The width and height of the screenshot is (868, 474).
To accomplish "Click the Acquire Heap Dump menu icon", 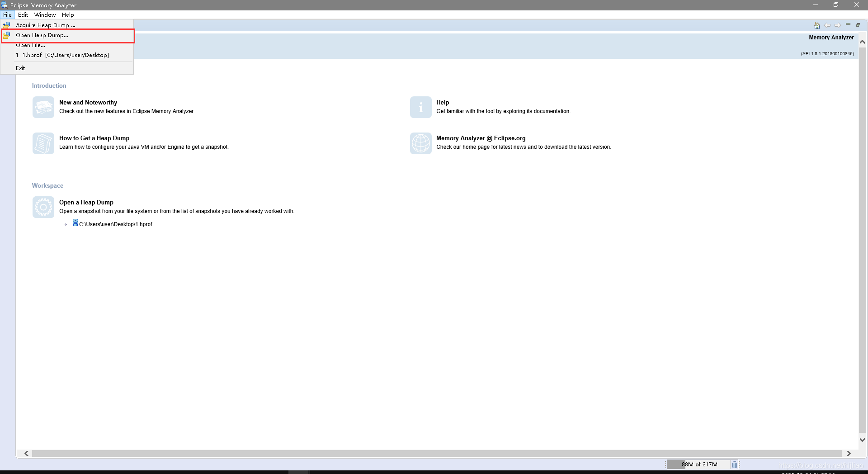I will (7, 25).
